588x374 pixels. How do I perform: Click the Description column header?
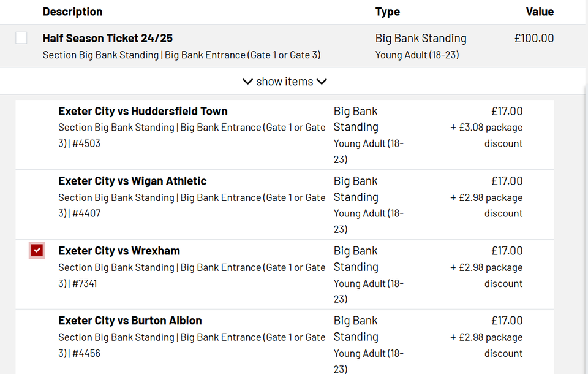click(72, 12)
